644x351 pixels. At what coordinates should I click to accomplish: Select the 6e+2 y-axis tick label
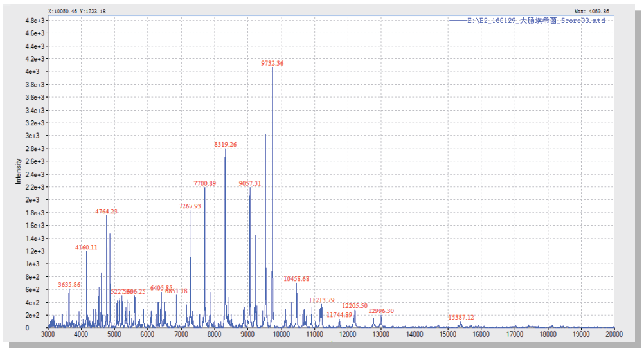click(x=32, y=290)
